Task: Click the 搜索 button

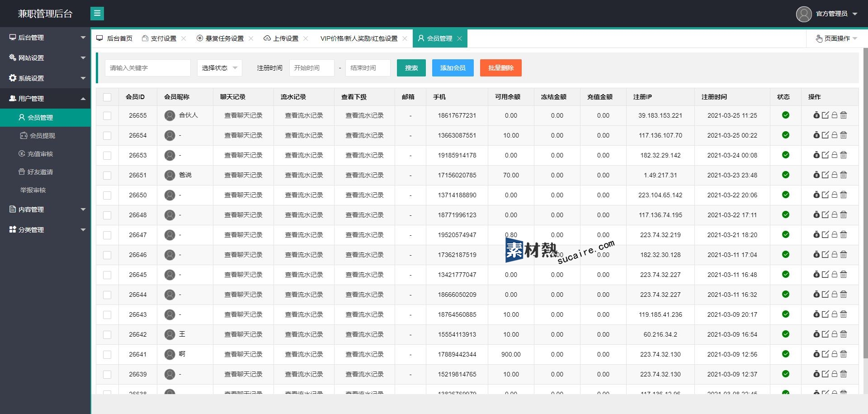Action: [x=411, y=68]
